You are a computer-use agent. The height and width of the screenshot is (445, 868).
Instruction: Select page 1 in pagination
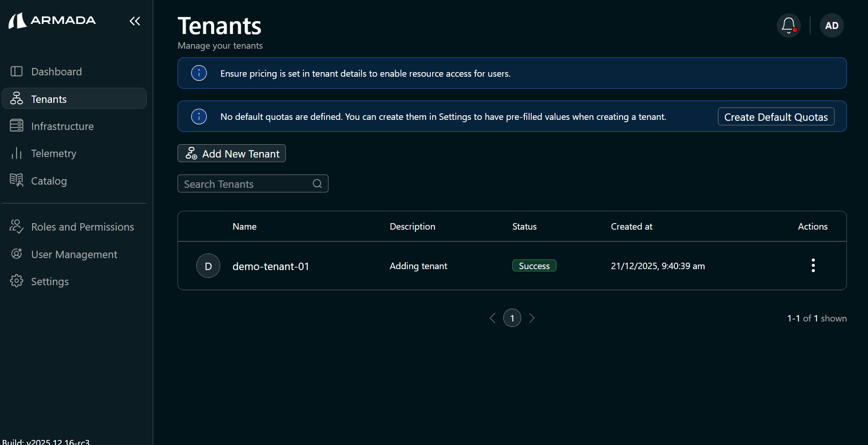pos(512,318)
